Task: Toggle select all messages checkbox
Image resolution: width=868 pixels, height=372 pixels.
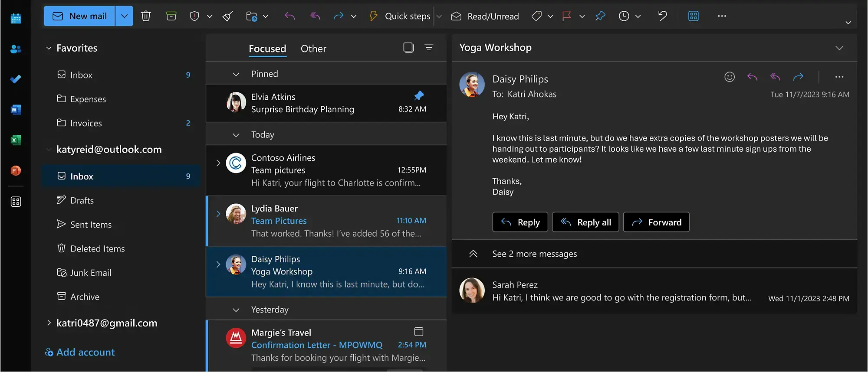Action: point(408,48)
